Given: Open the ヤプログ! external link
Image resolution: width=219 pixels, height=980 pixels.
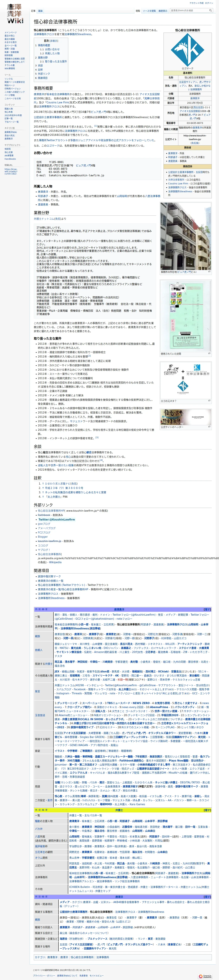Looking at the screenshot, I should tap(44, 550).
